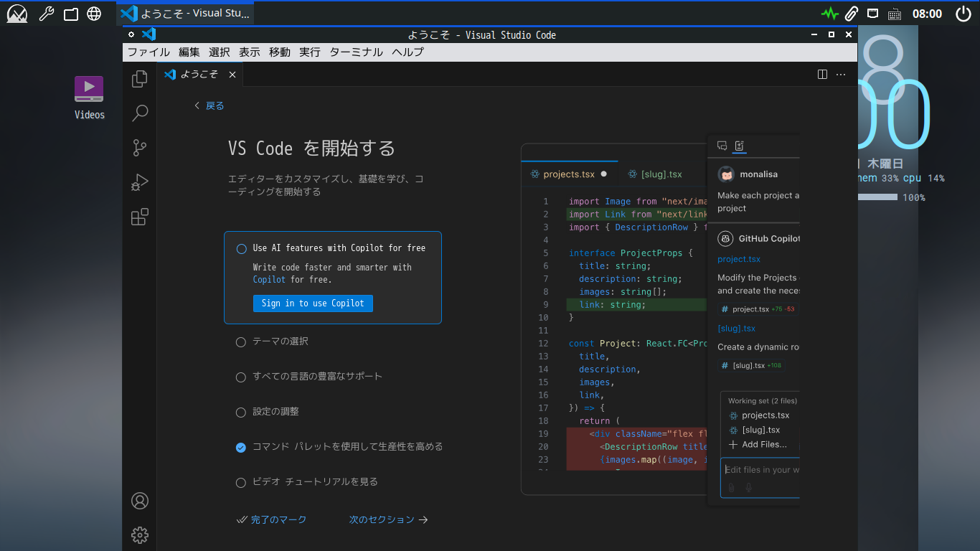Open the Run and Debug view
The image size is (980, 551).
[x=140, y=183]
